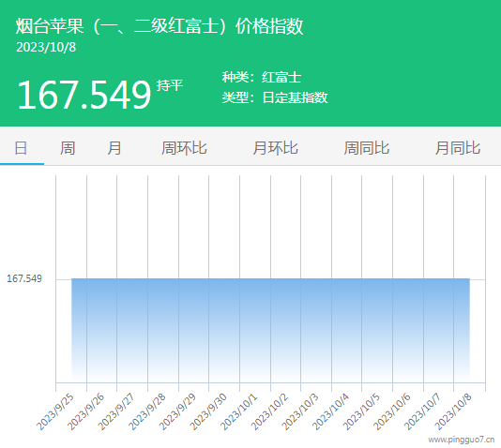Select the 日 daily tab

click(x=21, y=148)
